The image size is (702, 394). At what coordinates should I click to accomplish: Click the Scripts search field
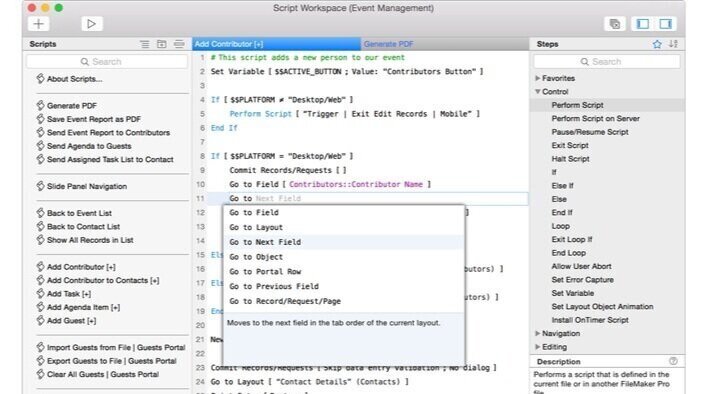[x=107, y=61]
